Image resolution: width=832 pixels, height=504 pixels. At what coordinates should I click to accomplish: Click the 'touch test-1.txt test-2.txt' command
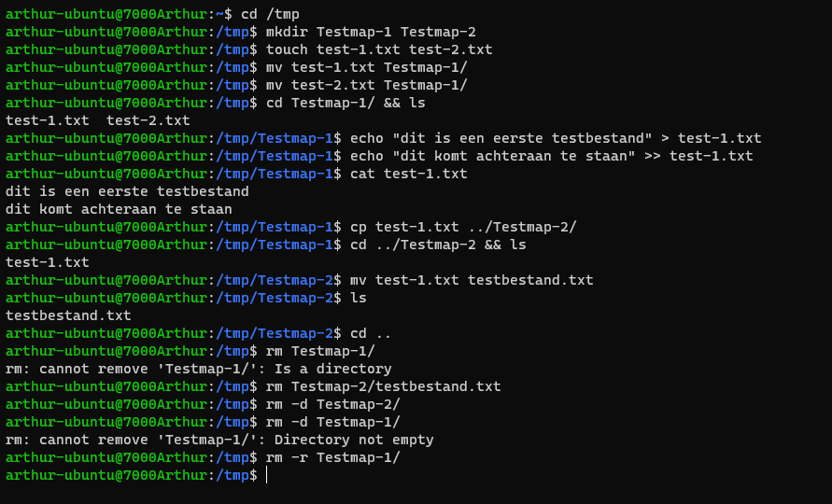click(379, 49)
